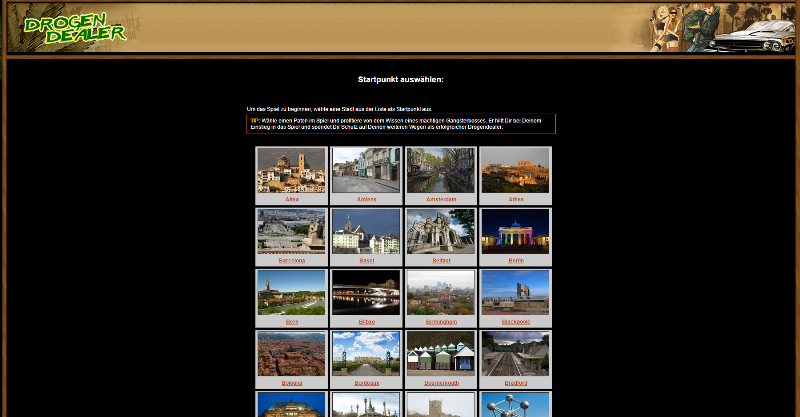Open the Amiens link

(366, 200)
